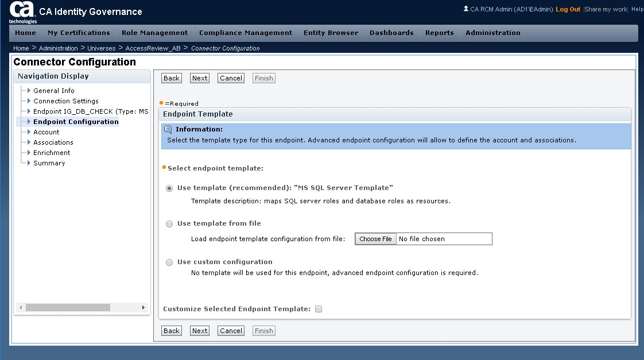Expand the Summary tree arrow
644x360 pixels.
(x=29, y=162)
